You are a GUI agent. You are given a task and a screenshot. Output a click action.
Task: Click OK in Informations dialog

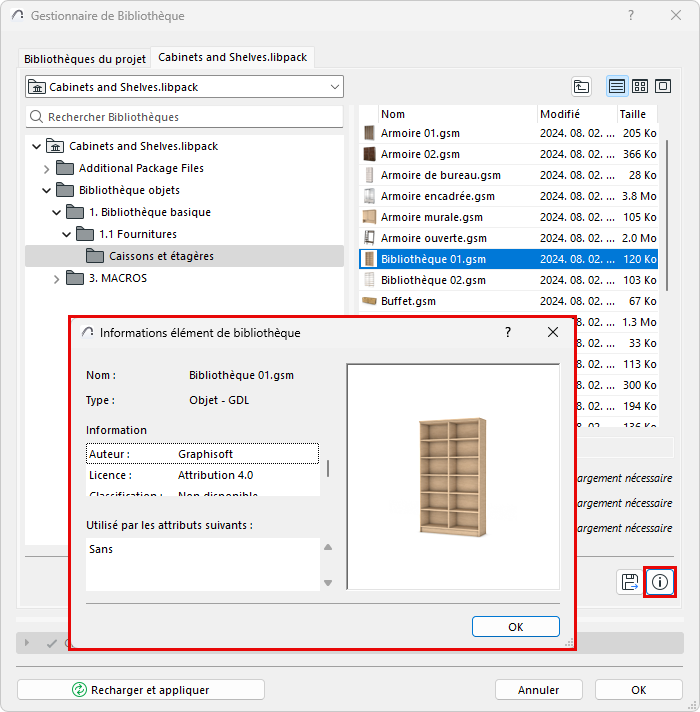tap(516, 627)
